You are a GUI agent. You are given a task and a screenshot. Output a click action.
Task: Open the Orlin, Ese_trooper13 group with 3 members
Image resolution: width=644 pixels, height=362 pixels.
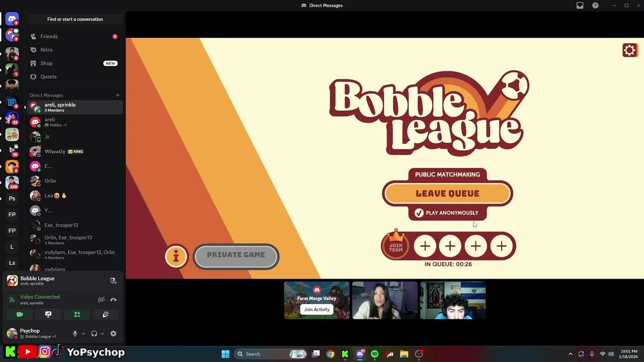click(x=75, y=240)
